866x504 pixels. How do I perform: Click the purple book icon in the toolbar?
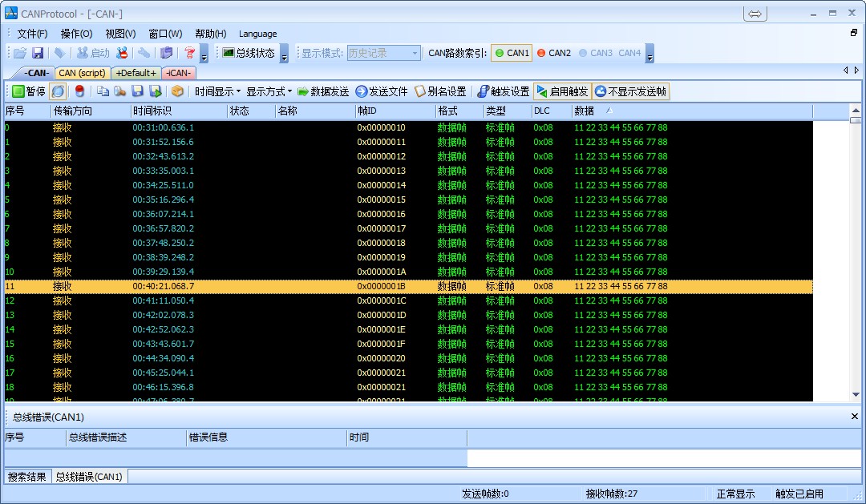coord(166,53)
